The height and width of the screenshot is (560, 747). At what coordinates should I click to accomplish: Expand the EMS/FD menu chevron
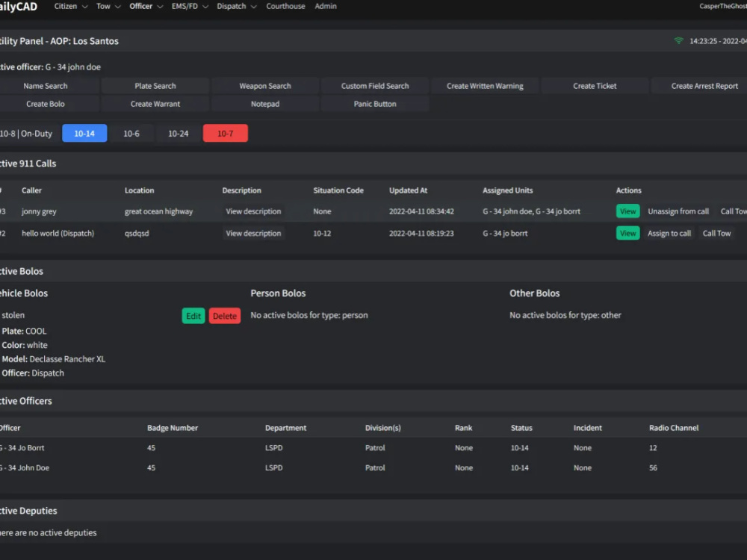point(205,7)
